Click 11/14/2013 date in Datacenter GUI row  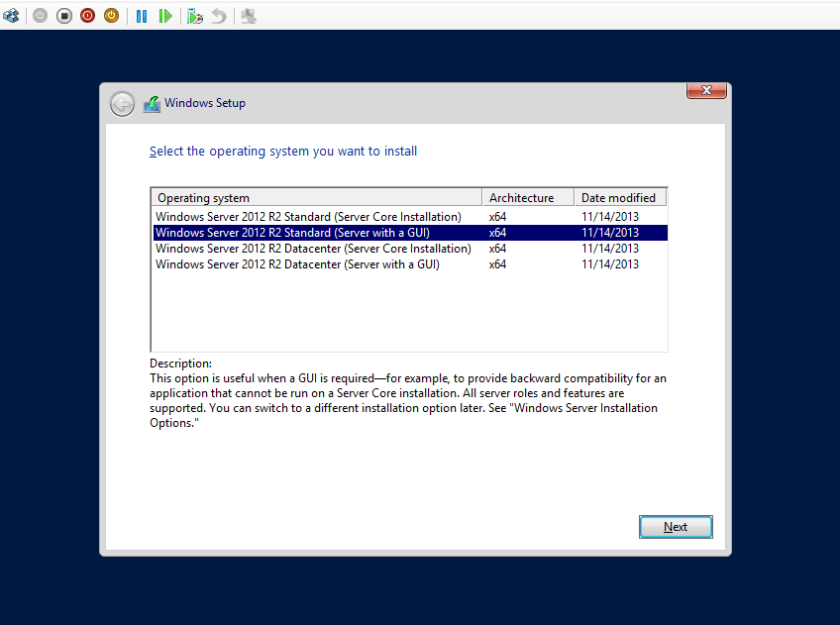(610, 264)
